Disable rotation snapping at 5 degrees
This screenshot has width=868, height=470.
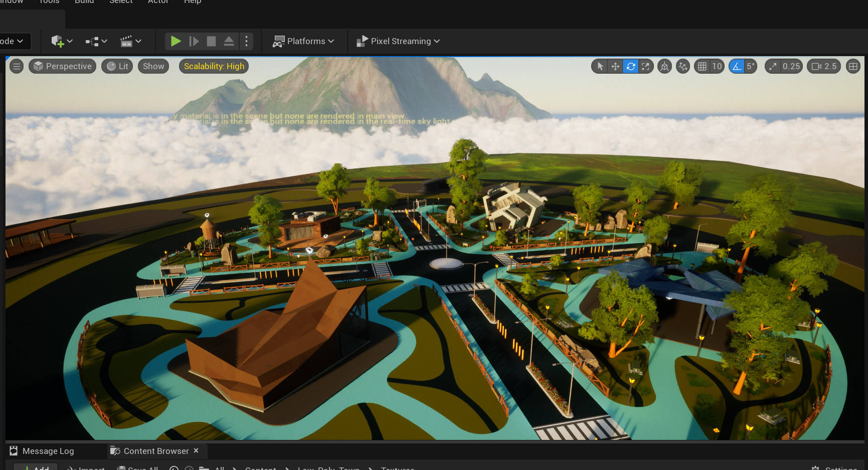(737, 66)
